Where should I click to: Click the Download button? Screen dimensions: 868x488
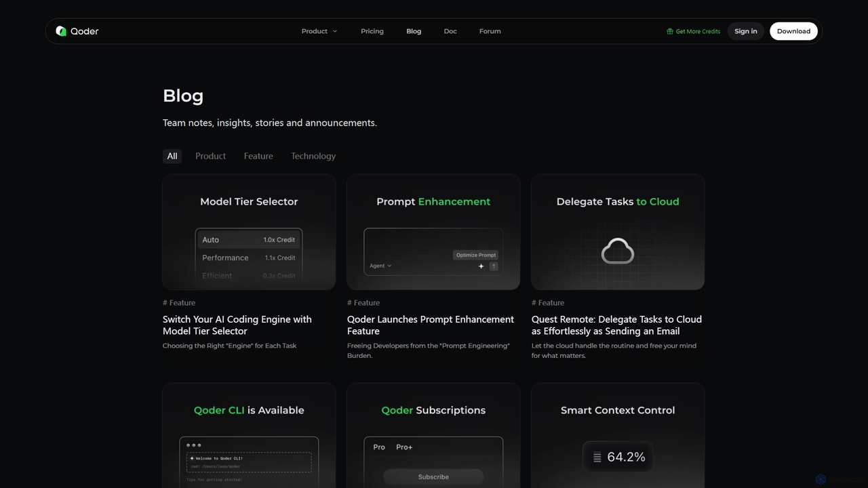click(793, 31)
